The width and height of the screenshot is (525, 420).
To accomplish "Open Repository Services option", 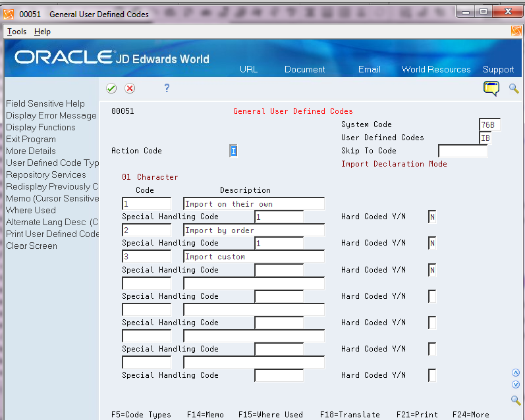I will [46, 174].
